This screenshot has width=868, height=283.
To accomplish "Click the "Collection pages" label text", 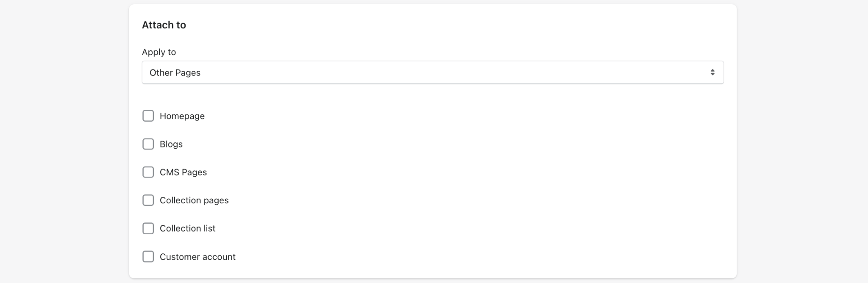I will [x=194, y=200].
